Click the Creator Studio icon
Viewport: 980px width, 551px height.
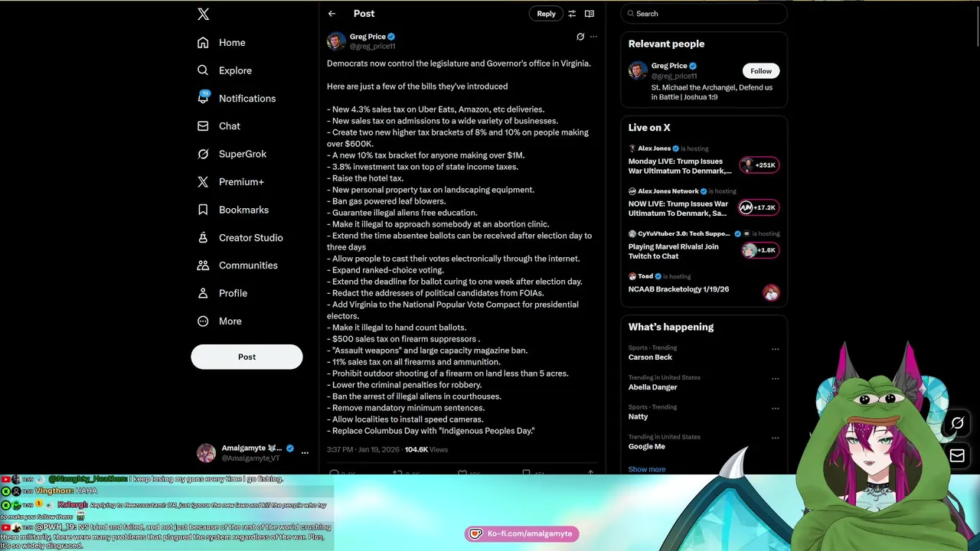tap(203, 237)
